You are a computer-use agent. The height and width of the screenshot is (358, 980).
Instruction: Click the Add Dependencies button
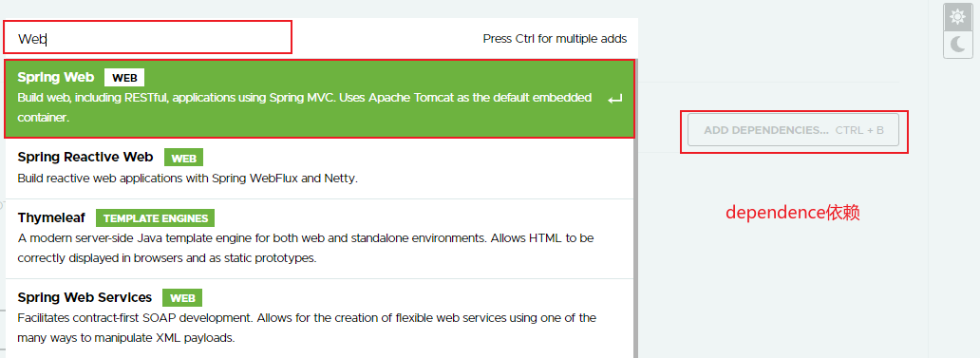(x=793, y=130)
